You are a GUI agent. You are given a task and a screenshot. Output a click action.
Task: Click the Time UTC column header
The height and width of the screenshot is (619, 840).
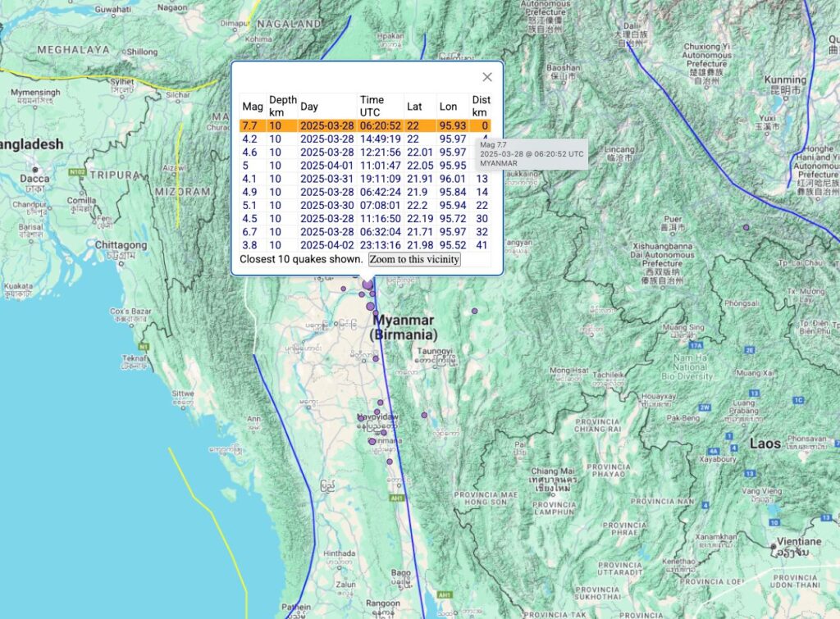pyautogui.click(x=372, y=106)
